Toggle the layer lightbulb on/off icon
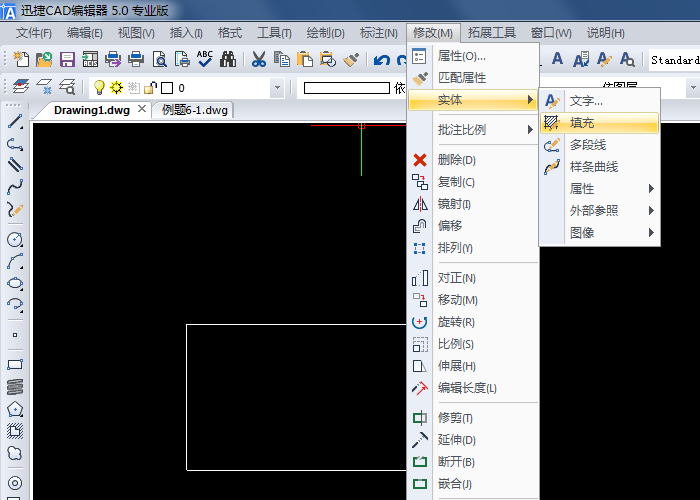This screenshot has height=500, width=700. pos(99,88)
